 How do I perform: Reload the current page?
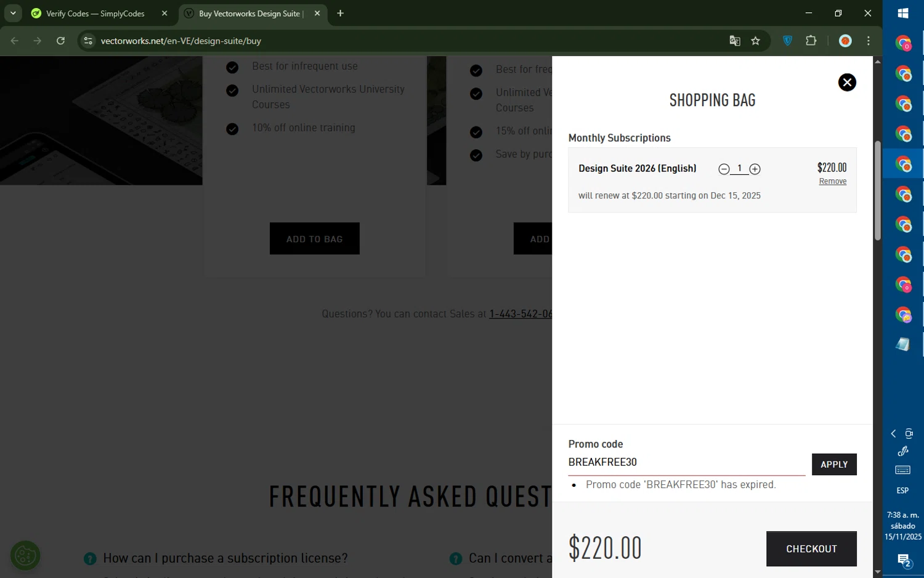point(60,41)
